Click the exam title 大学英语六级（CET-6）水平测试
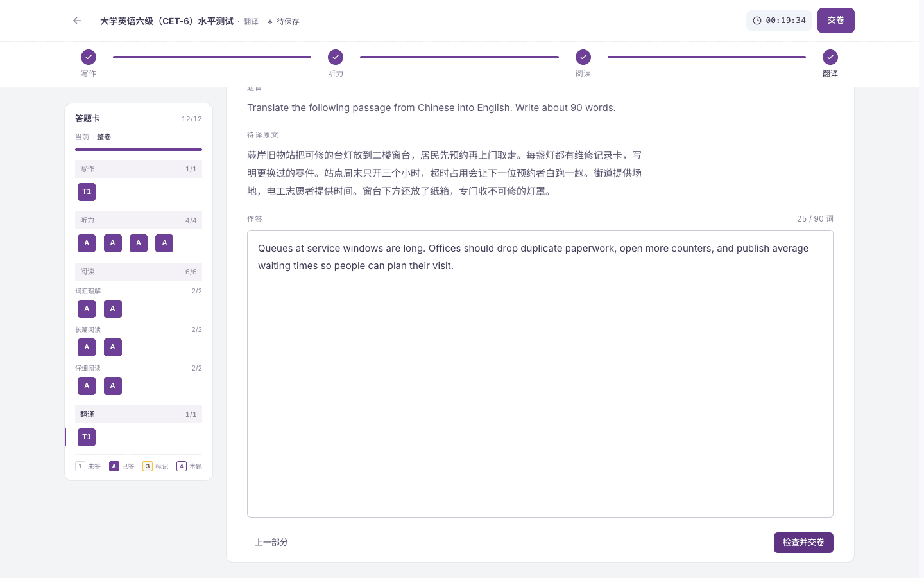This screenshot has height=578, width=924. coord(167,21)
